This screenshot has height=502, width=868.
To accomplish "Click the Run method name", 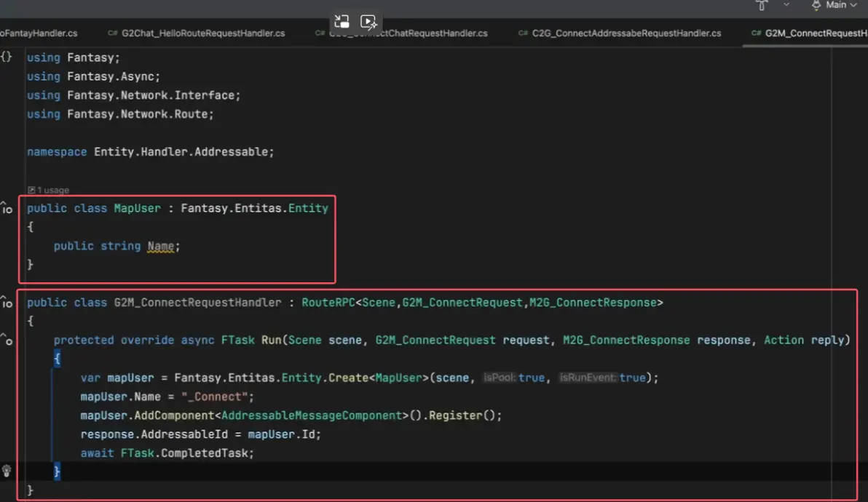I will point(271,340).
